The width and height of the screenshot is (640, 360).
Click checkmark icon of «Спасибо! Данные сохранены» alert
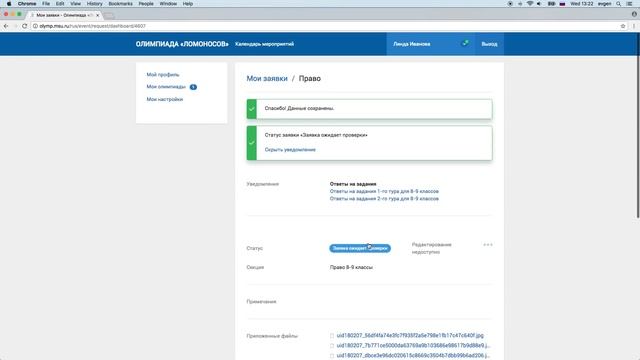(251, 109)
